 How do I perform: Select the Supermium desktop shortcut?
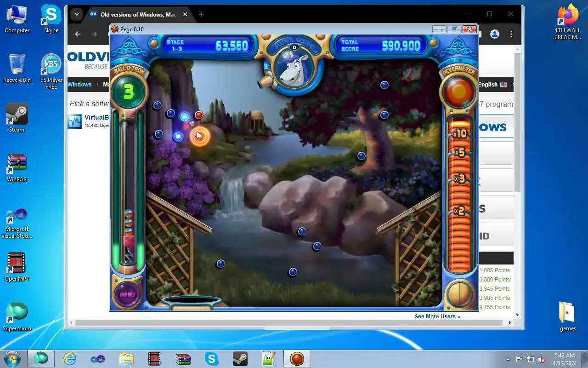coord(17,317)
